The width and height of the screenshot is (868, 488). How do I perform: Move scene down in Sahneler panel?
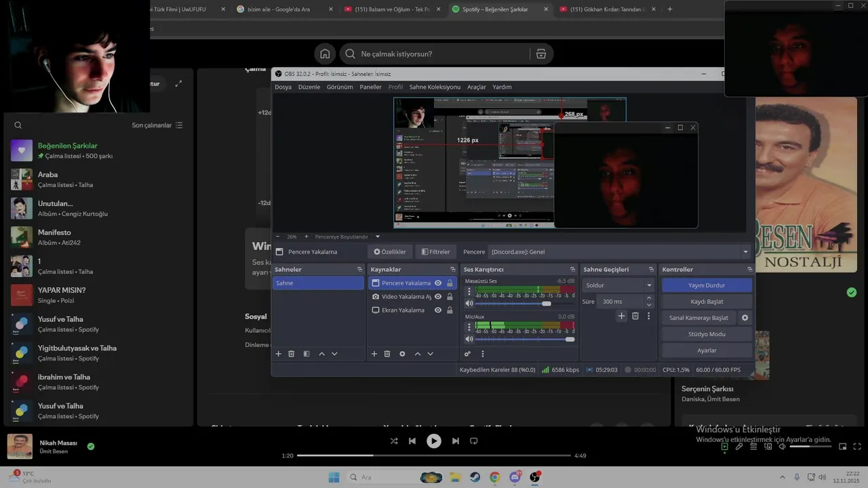click(x=334, y=354)
